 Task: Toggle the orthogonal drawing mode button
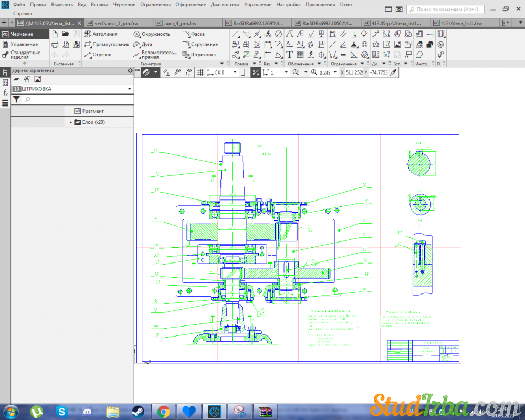click(244, 72)
